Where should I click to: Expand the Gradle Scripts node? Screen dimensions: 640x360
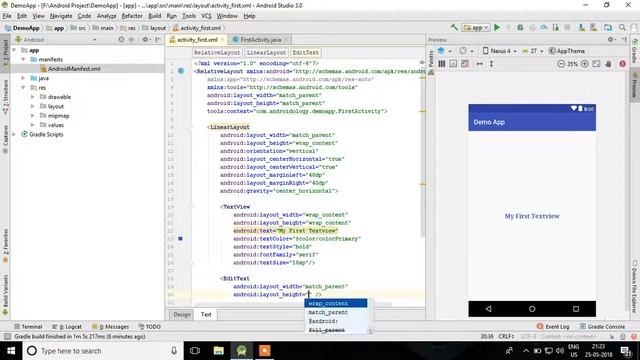[x=15, y=134]
